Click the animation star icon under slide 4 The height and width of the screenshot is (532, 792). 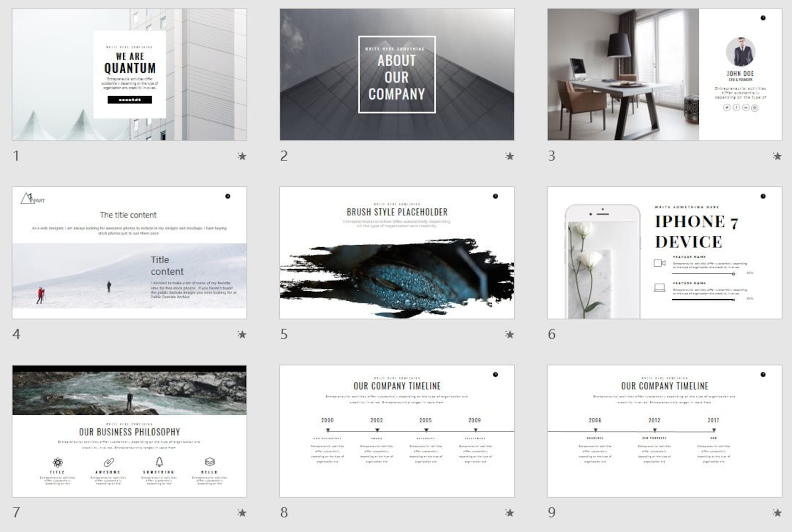242,334
